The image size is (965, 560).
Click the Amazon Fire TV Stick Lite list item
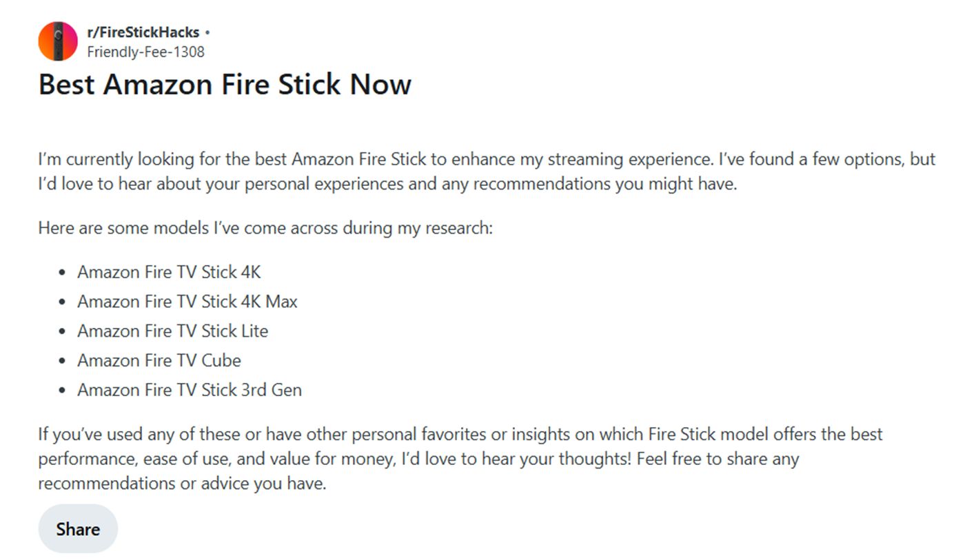(172, 331)
